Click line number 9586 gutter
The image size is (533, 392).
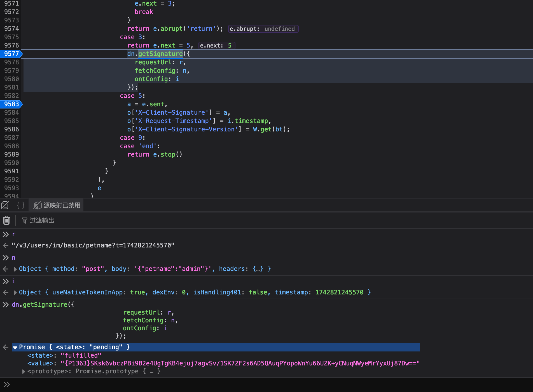click(11, 129)
